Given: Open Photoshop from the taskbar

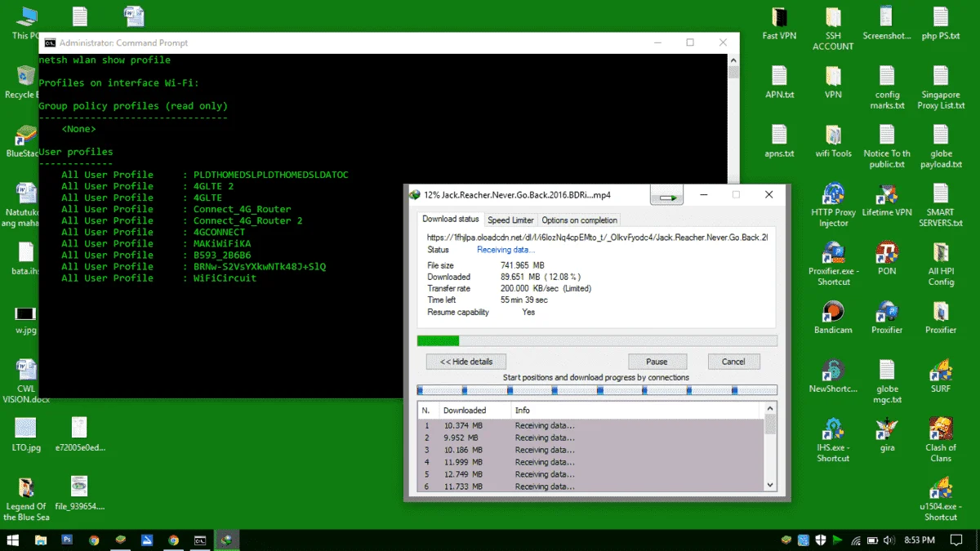Looking at the screenshot, I should pos(67,540).
